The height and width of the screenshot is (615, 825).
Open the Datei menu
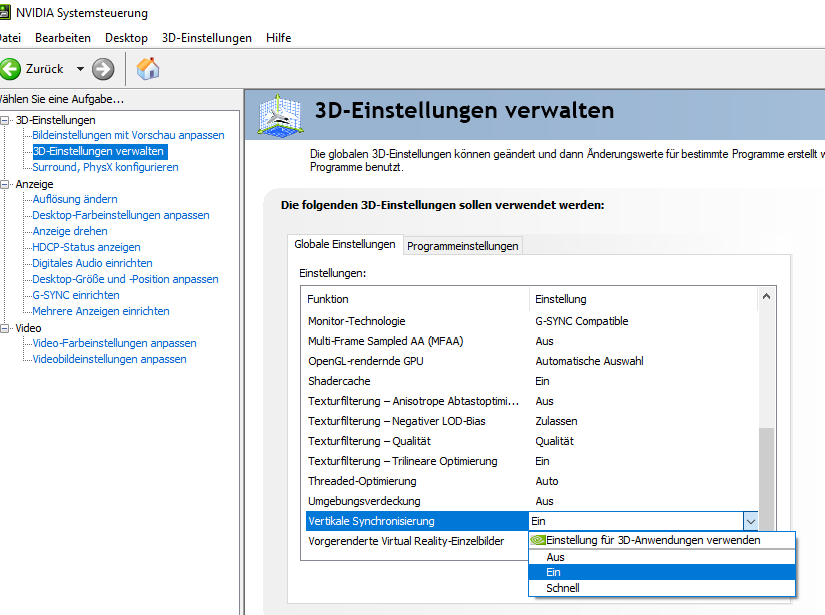tap(9, 38)
